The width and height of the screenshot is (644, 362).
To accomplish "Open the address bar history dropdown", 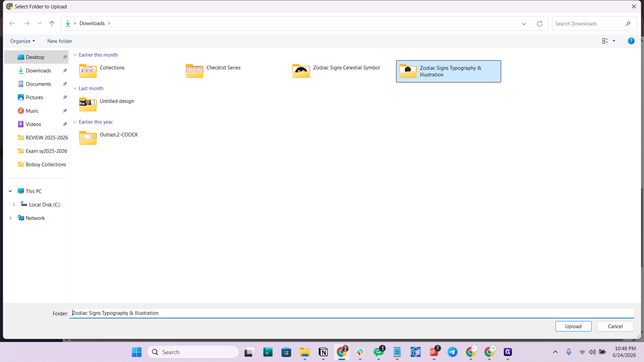I will pos(524,24).
